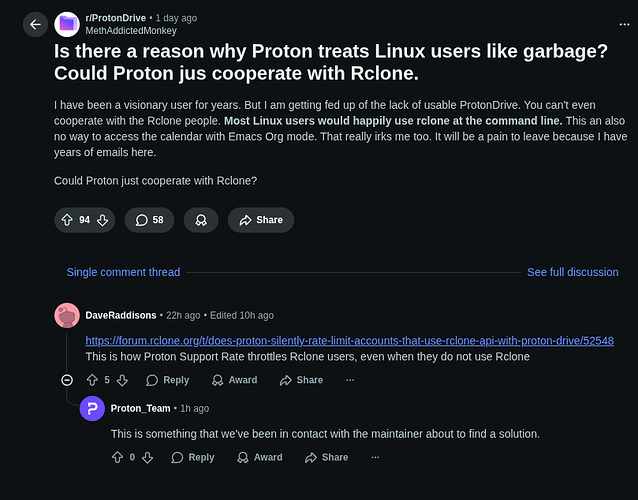Award the Proton_Team comment
638x500 pixels.
click(259, 457)
